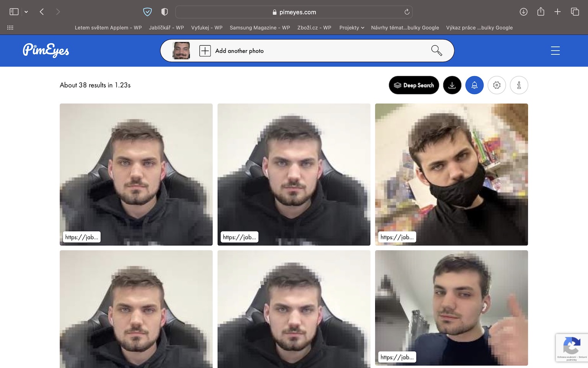Show Safari downloads
Image resolution: width=588 pixels, height=368 pixels.
(523, 12)
